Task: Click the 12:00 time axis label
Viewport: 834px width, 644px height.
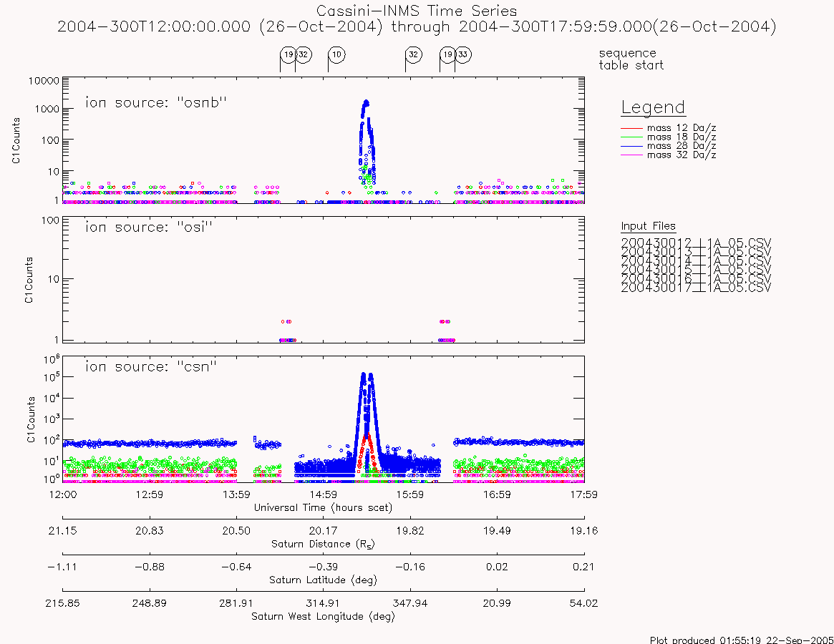Action: coord(63,494)
